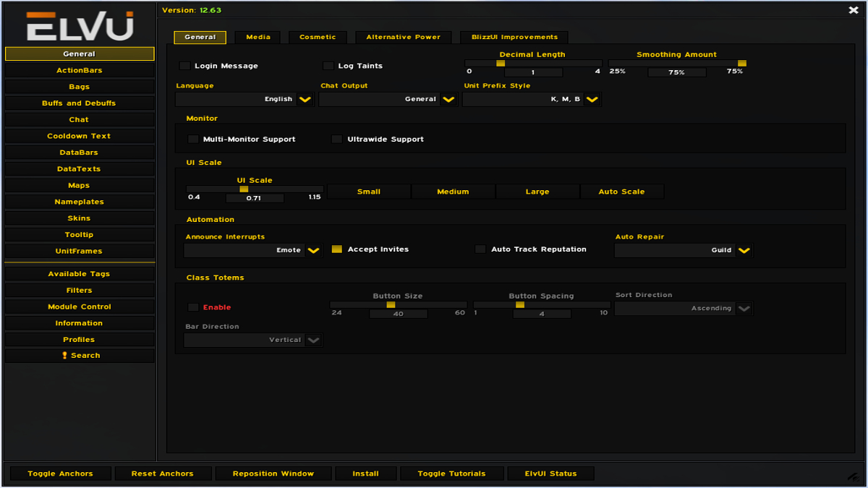
Task: Click the ELVUI logo
Action: point(80,24)
